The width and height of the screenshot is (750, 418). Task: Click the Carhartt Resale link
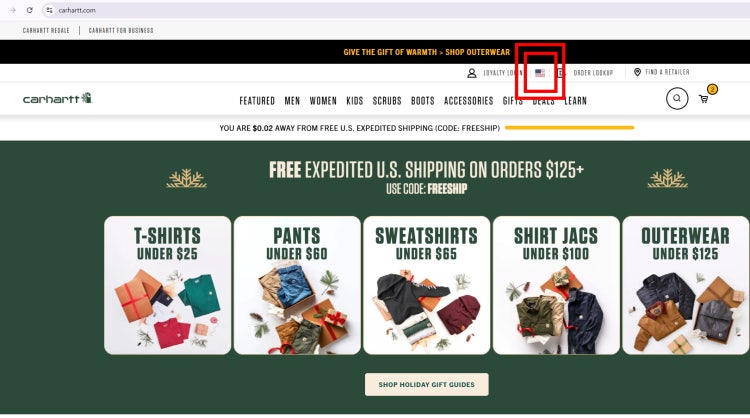point(46,30)
